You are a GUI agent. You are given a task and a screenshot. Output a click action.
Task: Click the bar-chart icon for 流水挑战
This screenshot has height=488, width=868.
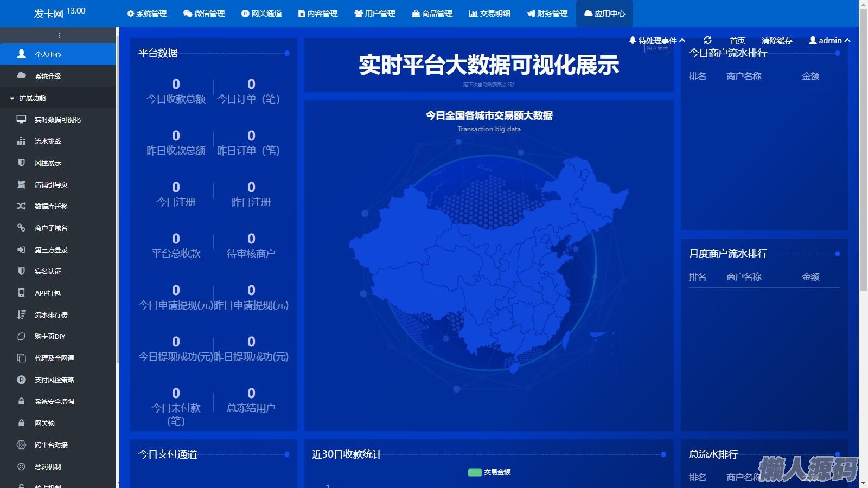pos(21,141)
